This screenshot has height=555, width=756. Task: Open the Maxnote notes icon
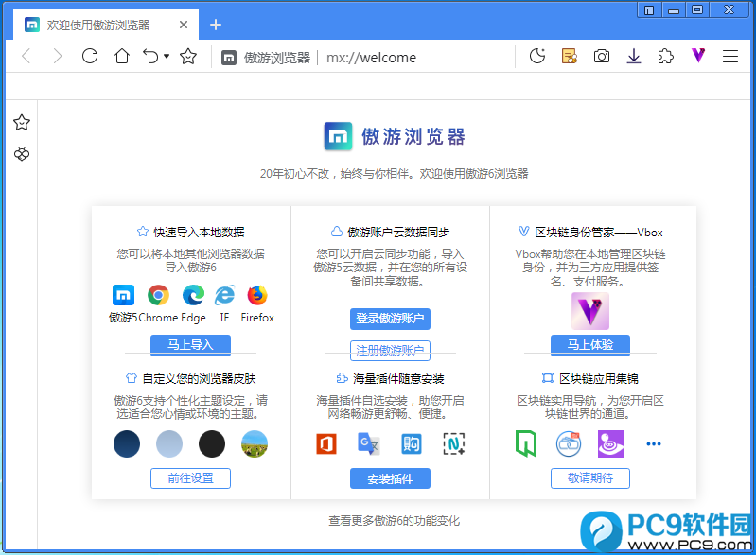click(570, 57)
